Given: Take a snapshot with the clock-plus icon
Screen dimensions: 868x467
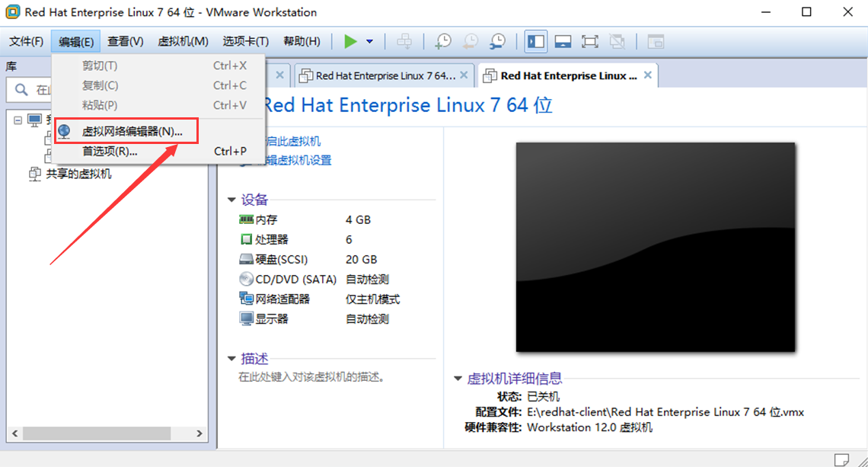Looking at the screenshot, I should click(x=443, y=42).
